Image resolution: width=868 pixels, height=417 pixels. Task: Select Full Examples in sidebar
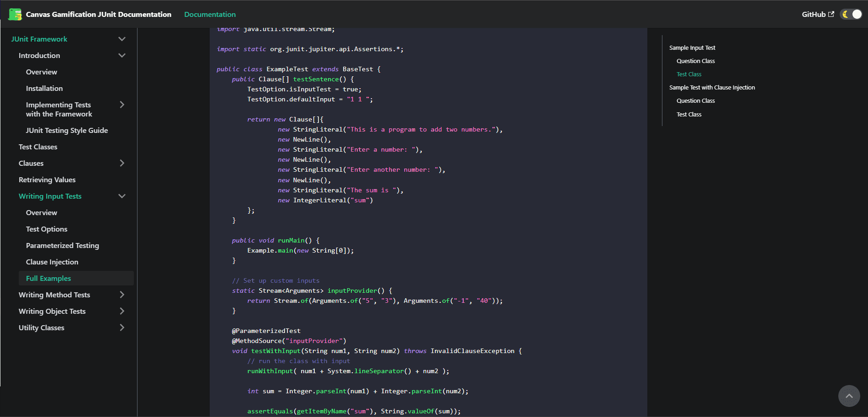pyautogui.click(x=48, y=279)
